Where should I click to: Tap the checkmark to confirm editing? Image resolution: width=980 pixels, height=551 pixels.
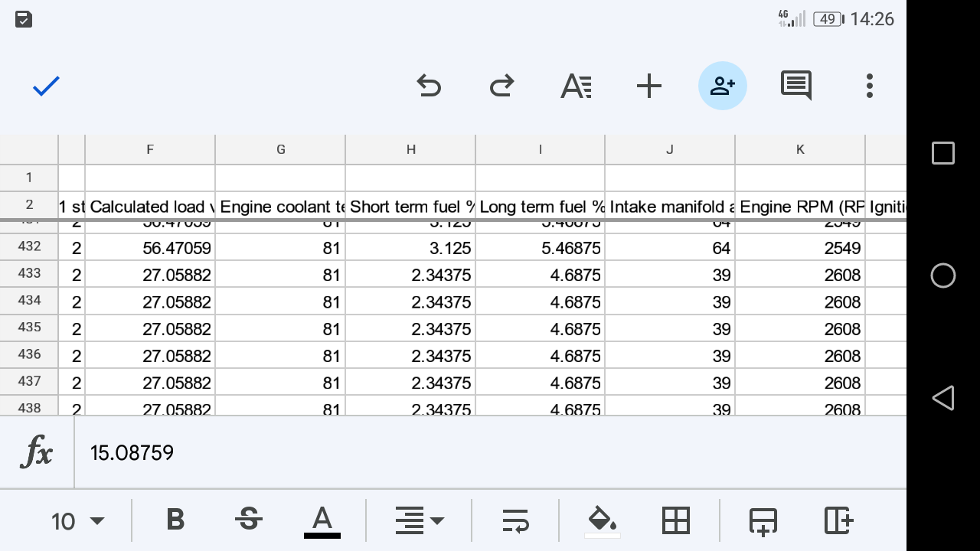pyautogui.click(x=46, y=86)
